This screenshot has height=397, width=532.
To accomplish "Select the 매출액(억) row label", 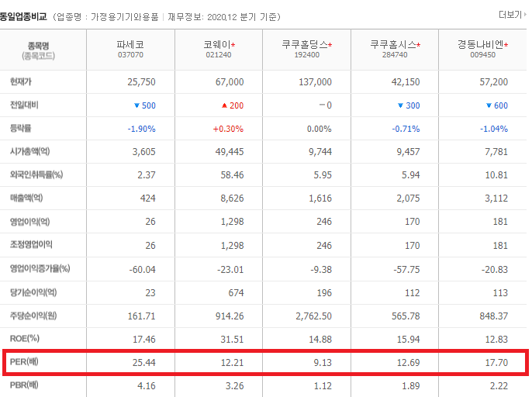I will [26, 198].
